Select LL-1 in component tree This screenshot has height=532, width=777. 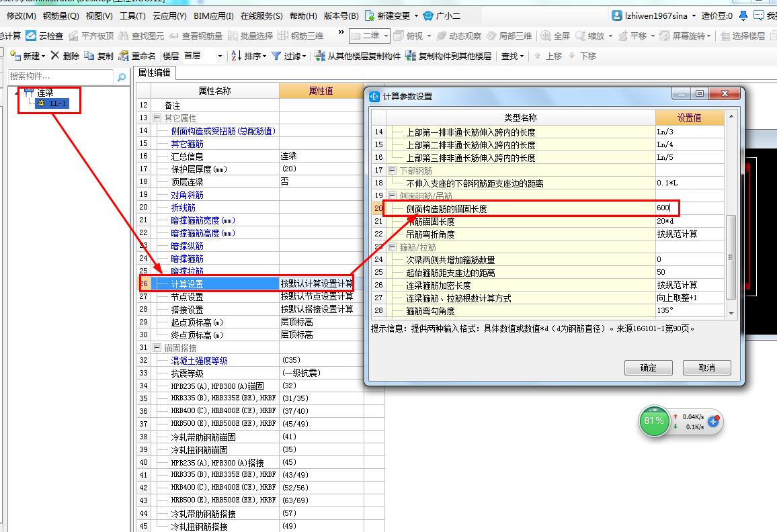tap(53, 103)
